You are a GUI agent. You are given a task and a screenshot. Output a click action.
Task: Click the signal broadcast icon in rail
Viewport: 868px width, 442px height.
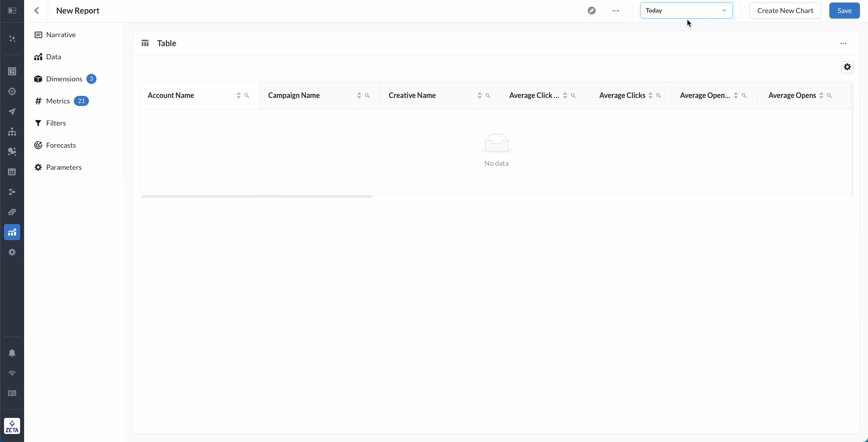(x=12, y=373)
